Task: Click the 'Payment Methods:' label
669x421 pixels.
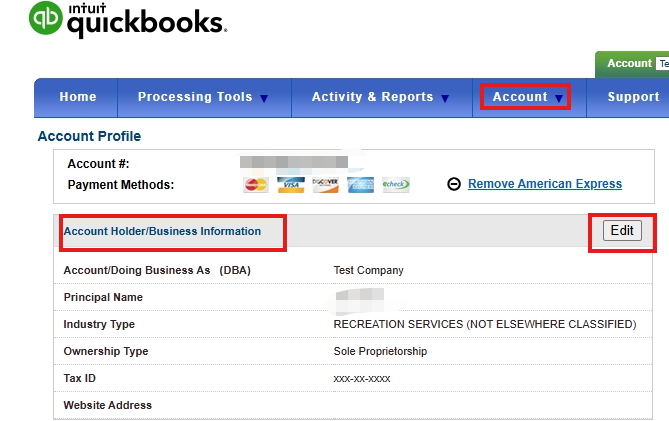Action: click(x=121, y=185)
